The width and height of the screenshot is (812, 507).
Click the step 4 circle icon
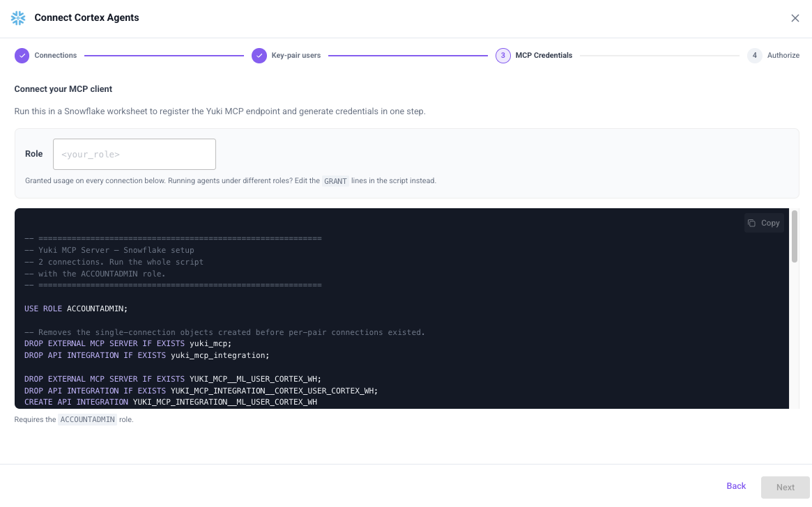(755, 55)
